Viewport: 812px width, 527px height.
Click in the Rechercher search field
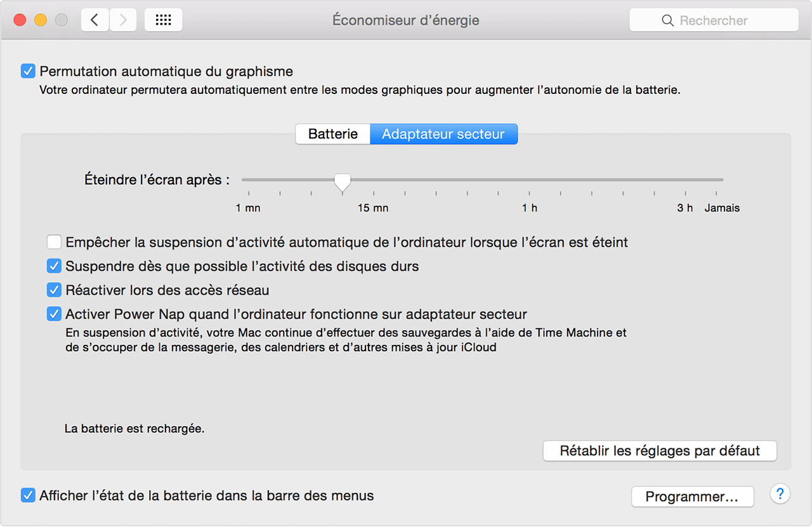[714, 20]
